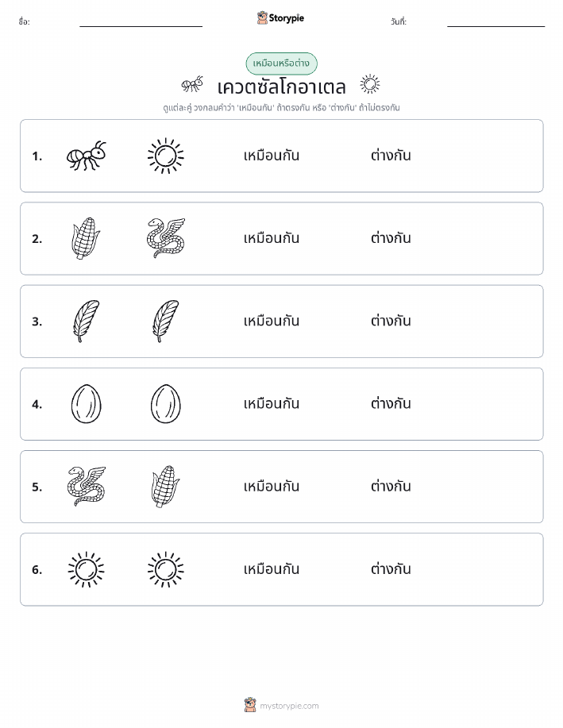Choose 'เหมือนกัน' in row 4
This screenshot has width=563, height=728.
272,404
